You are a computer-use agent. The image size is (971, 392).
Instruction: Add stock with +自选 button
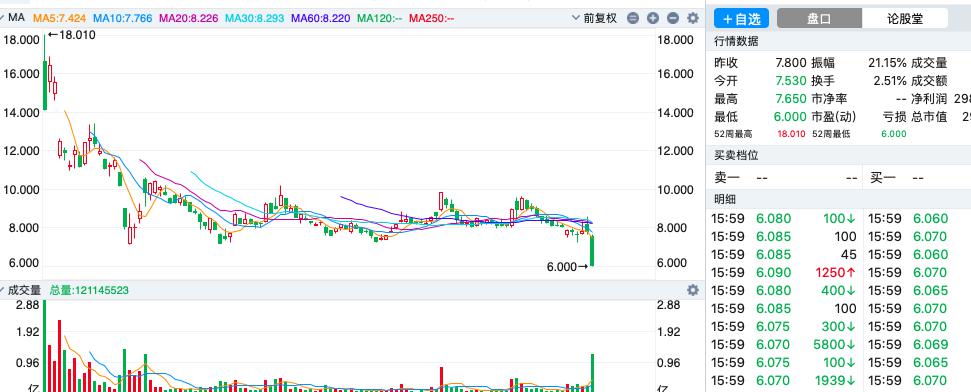click(x=741, y=19)
